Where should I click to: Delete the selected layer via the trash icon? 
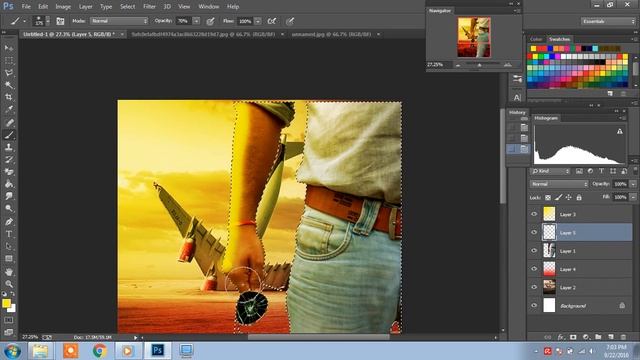623,337
